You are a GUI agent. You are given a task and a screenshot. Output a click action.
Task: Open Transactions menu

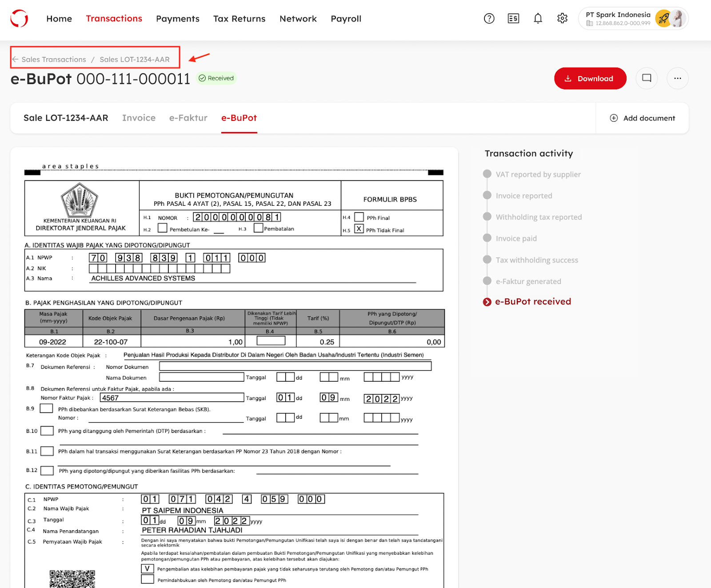[x=114, y=19]
